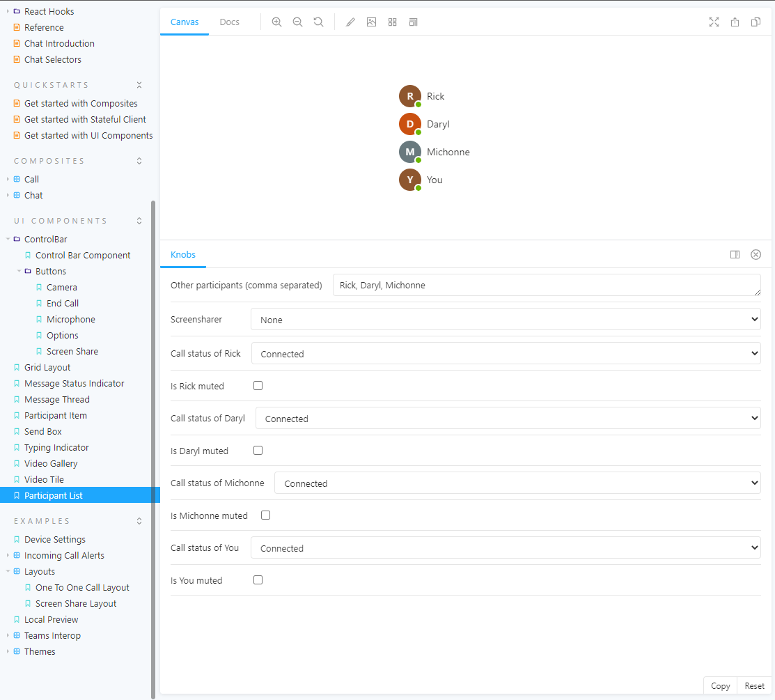Zoom out of the canvas
Viewport: 775px width, 700px height.
click(x=297, y=22)
